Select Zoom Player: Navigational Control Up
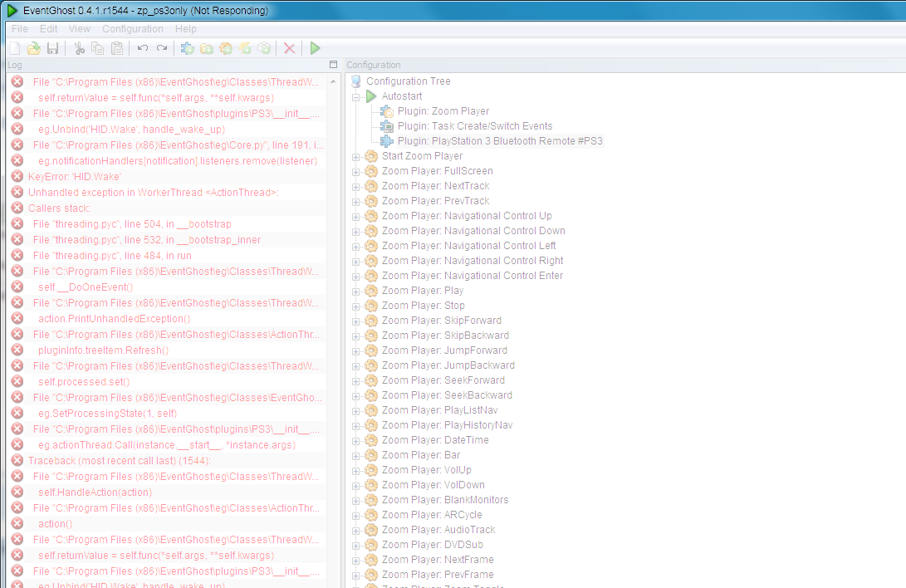906x588 pixels. coord(467,216)
